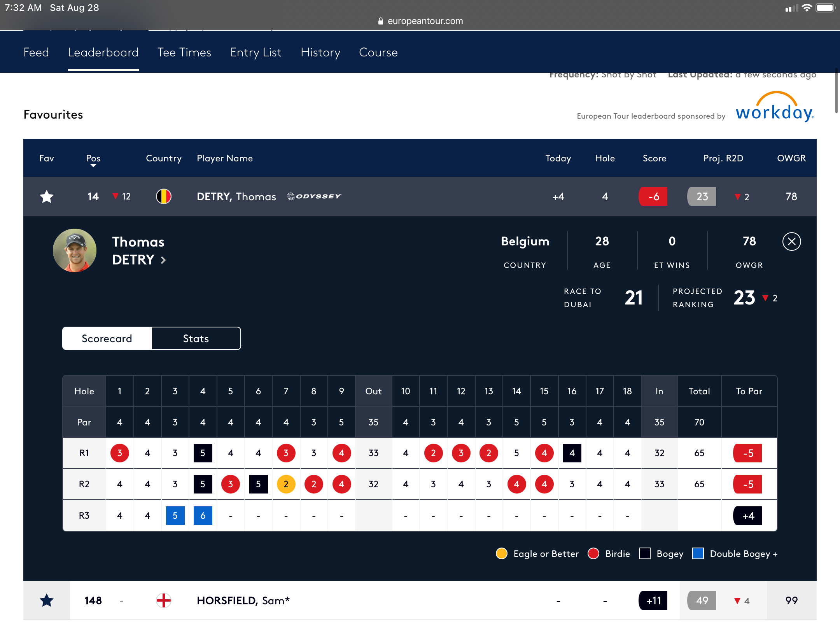Click the -6 score red badge for Detry
840x630 pixels.
(655, 196)
